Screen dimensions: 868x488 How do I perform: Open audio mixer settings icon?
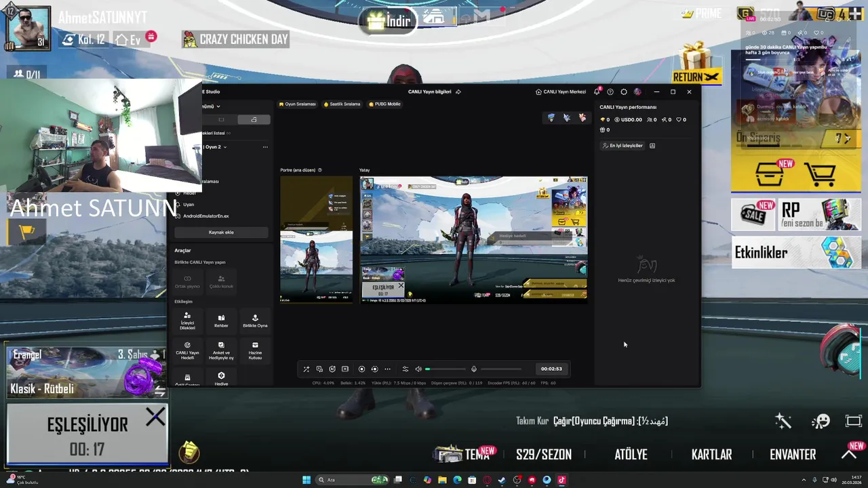406,369
